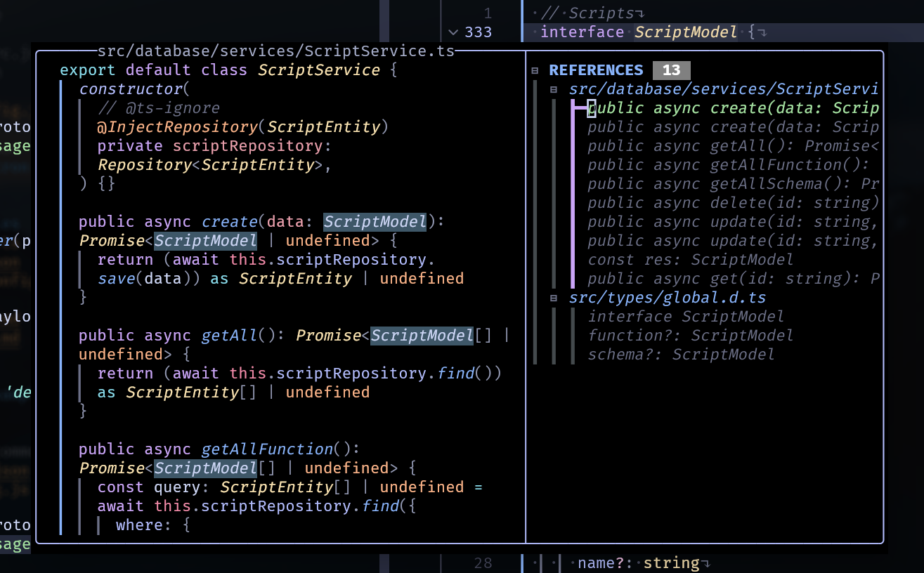Click 'save(data)) as ScriptEntity | undefined' line
This screenshot has height=573, width=924.
[280, 279]
